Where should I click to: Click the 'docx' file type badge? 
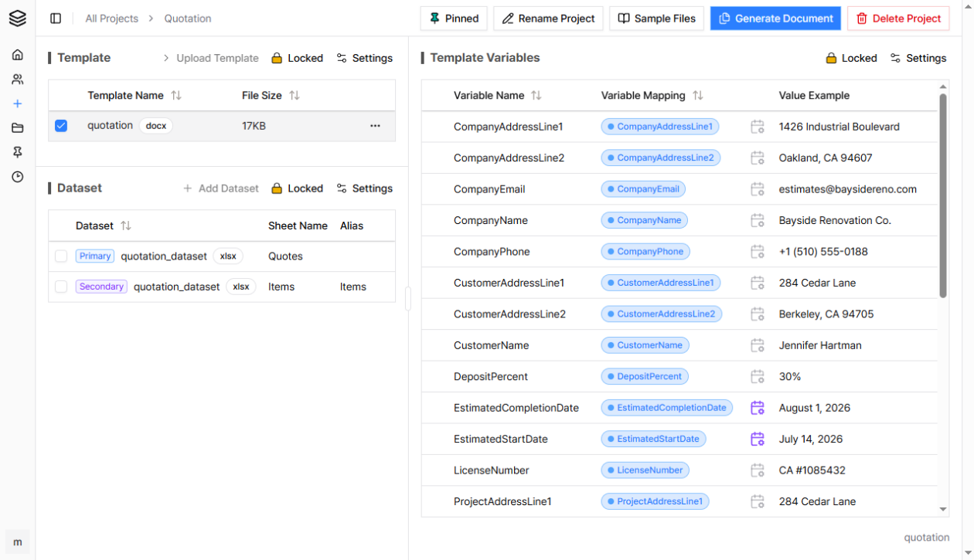[156, 126]
